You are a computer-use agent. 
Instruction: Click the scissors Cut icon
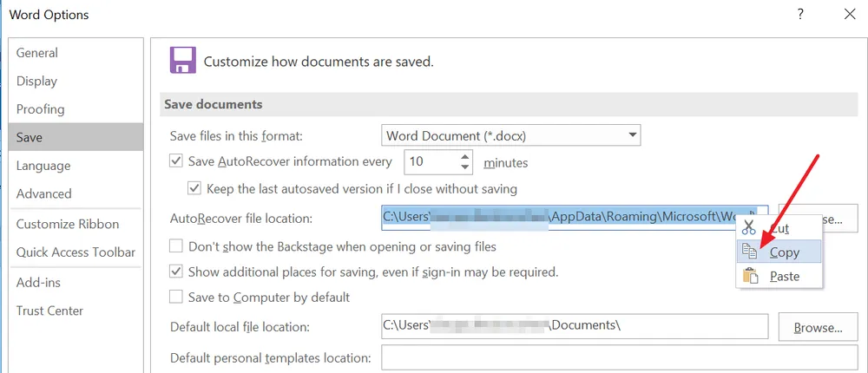click(x=749, y=227)
